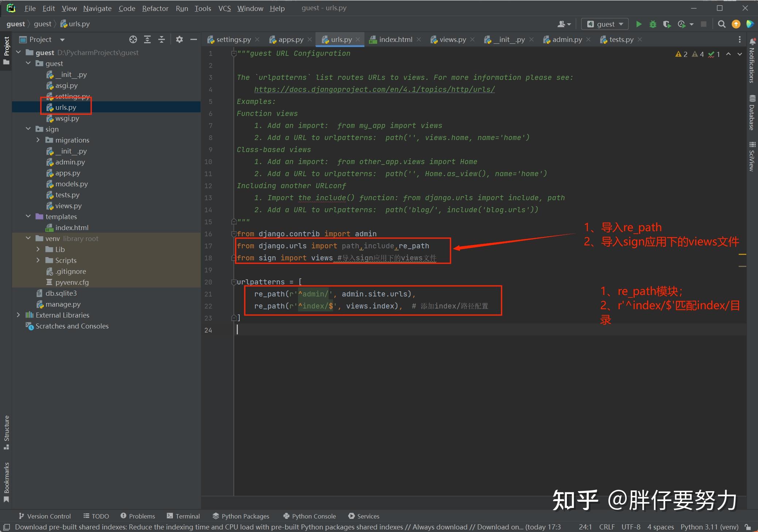Open Problems tool window
The width and height of the screenshot is (758, 532).
coord(138,516)
